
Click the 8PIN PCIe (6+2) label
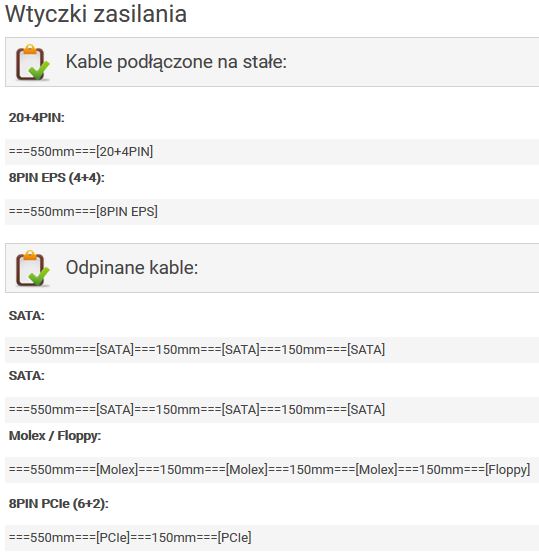pos(59,503)
